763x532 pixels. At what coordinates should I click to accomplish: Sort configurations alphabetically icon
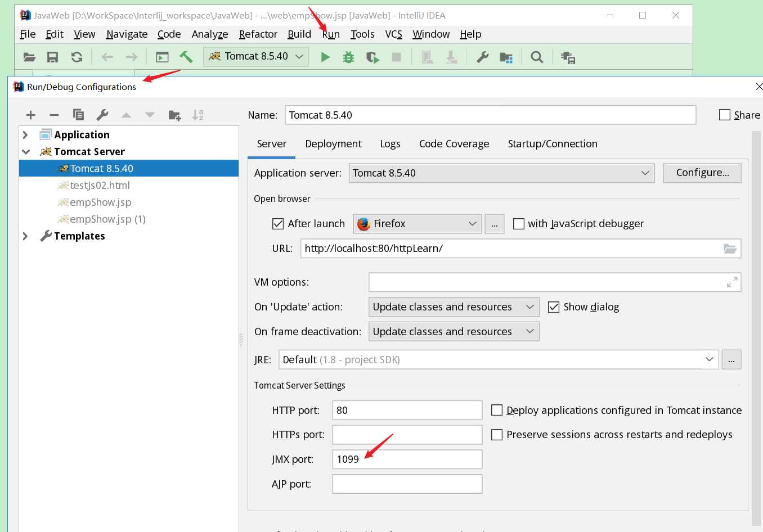click(x=198, y=115)
